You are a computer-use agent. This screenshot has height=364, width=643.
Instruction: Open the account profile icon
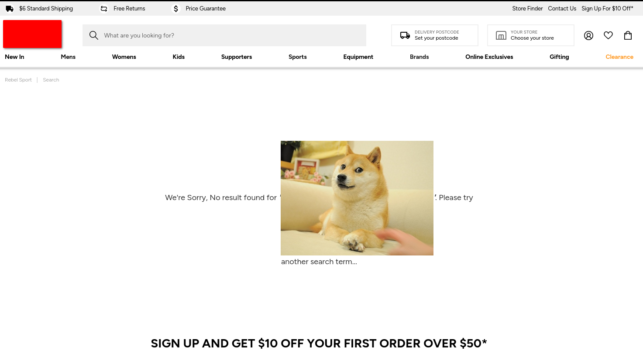pos(588,36)
